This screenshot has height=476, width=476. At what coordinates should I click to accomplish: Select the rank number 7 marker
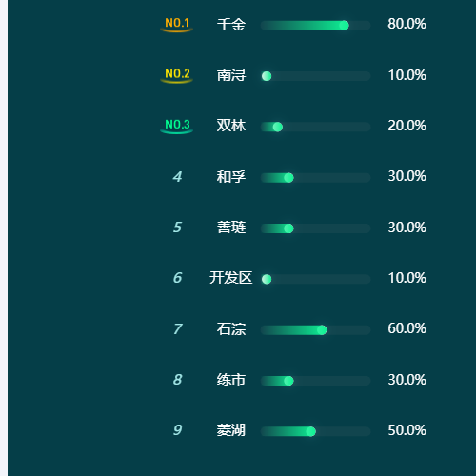pos(178,329)
